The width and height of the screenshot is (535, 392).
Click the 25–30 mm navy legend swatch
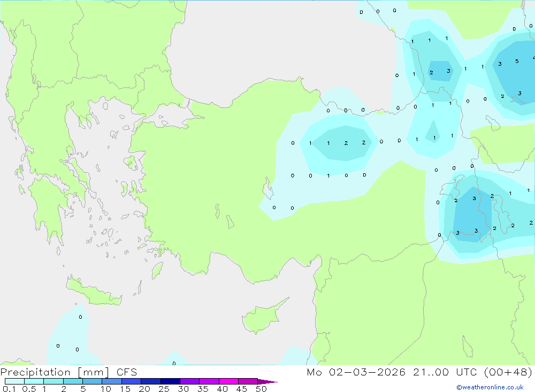tap(170, 381)
